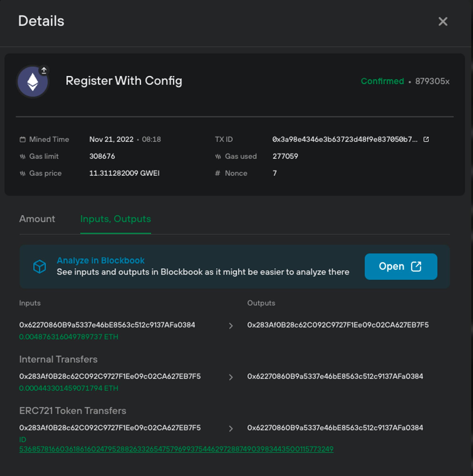Click input address under Inputs heading
The image size is (473, 476).
107,325
